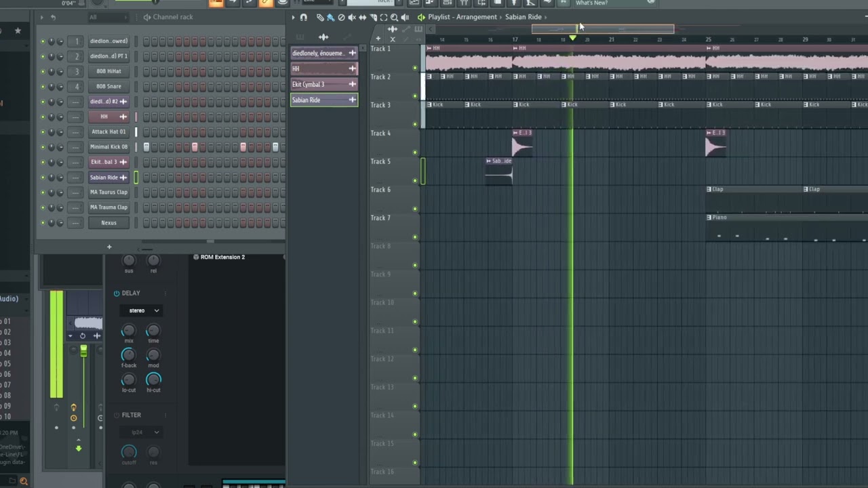Toggle the playlist magnet snap icon
The height and width of the screenshot is (488, 868).
pyautogui.click(x=303, y=17)
